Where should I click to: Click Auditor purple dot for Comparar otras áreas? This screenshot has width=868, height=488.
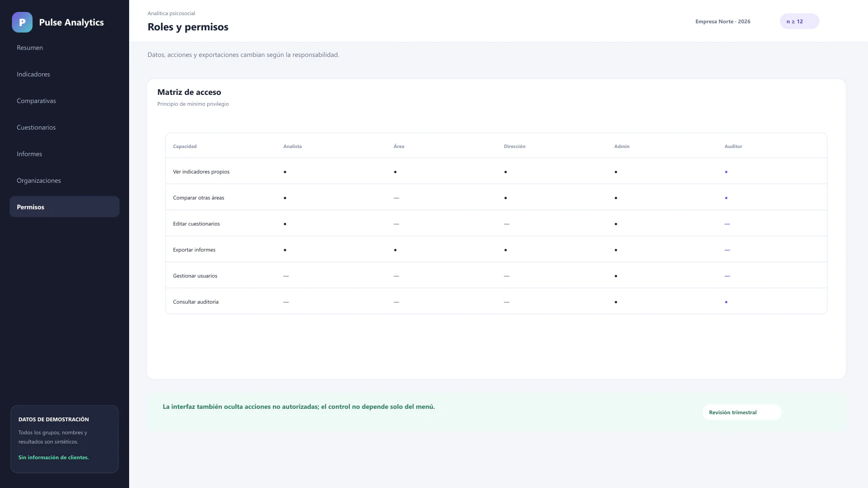[x=726, y=198]
